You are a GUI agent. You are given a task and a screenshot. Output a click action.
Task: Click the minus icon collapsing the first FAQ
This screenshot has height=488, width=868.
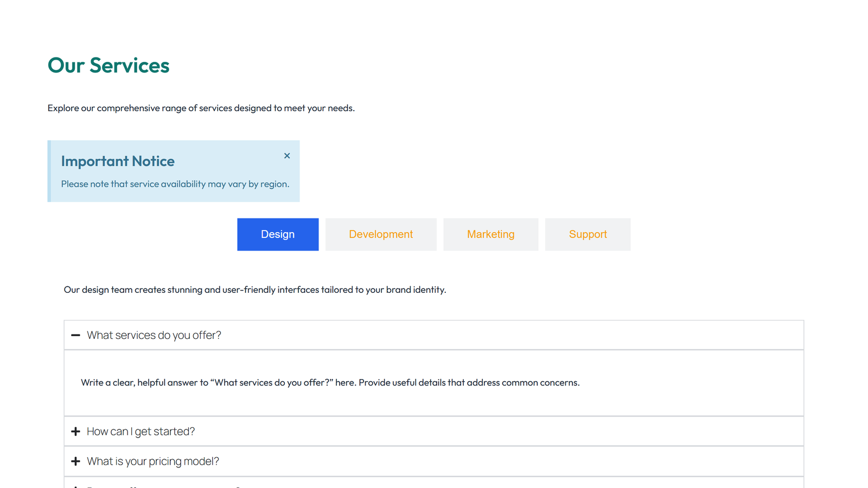75,335
